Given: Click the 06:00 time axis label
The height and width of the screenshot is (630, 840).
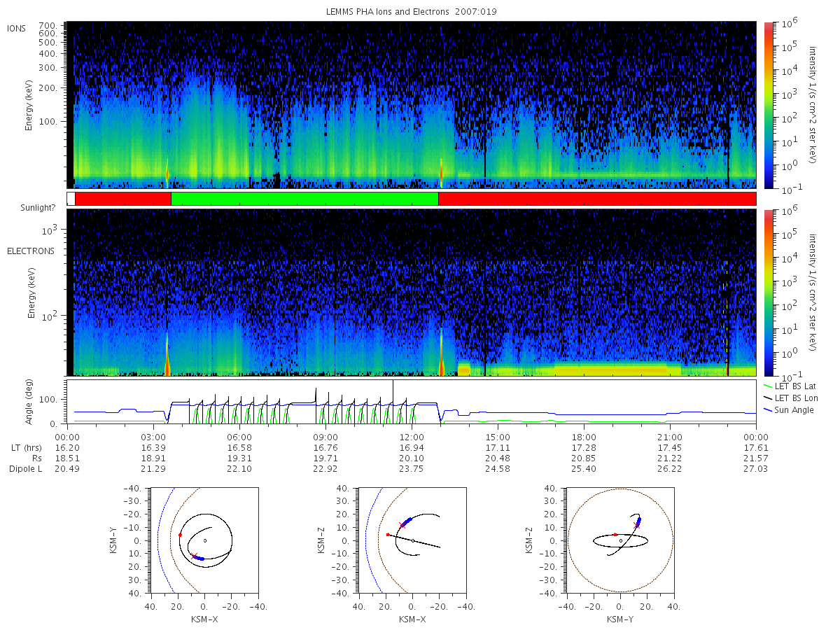Looking at the screenshot, I should [239, 436].
